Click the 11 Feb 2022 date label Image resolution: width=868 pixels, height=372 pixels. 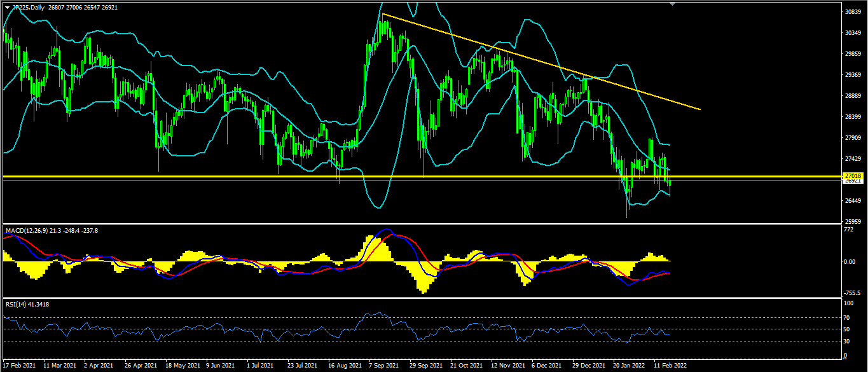click(x=671, y=366)
